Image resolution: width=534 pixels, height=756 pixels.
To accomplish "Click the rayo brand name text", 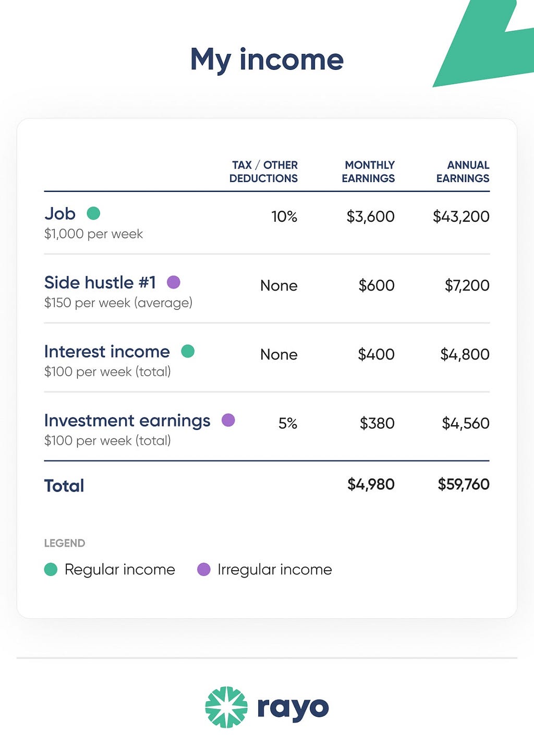I will tap(293, 709).
